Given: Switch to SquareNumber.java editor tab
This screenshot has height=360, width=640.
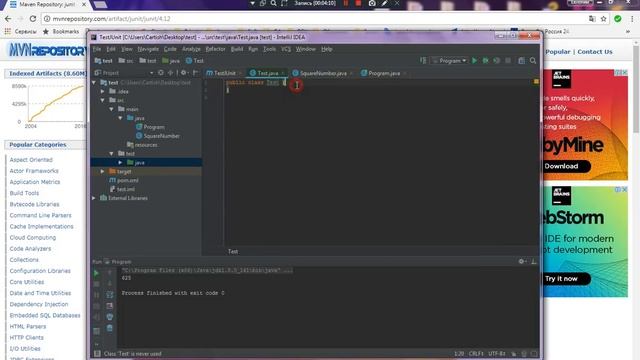Looking at the screenshot, I should [323, 73].
